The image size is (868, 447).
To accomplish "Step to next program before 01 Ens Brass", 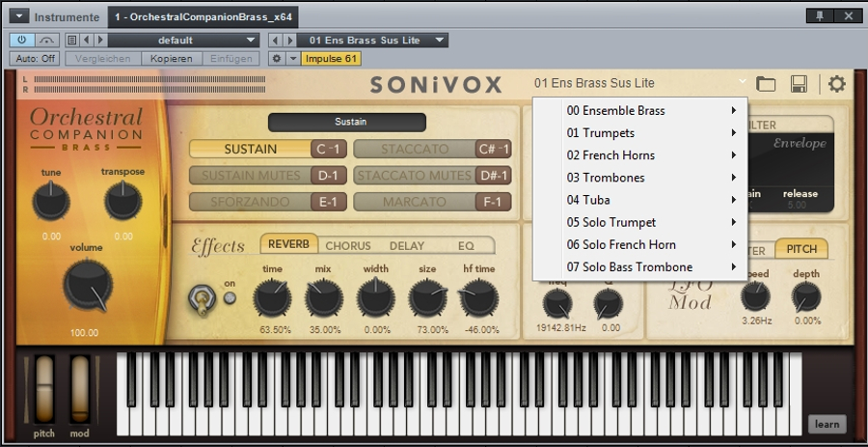I will click(x=289, y=40).
